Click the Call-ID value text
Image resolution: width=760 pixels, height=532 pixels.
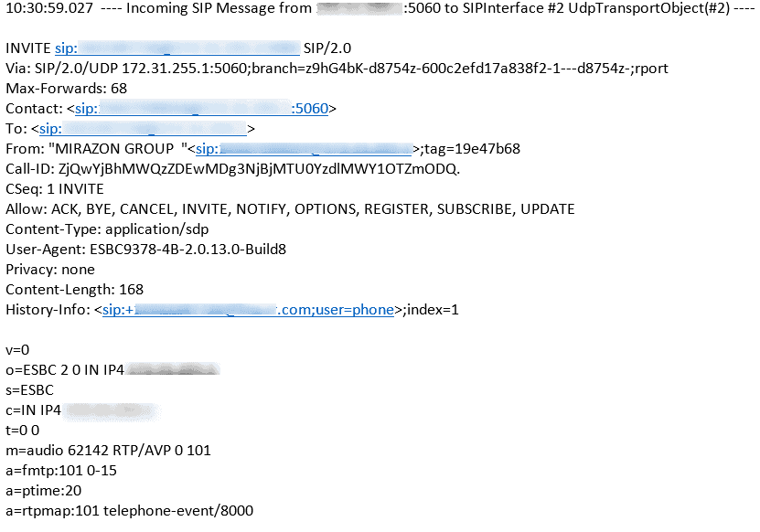[x=259, y=169]
